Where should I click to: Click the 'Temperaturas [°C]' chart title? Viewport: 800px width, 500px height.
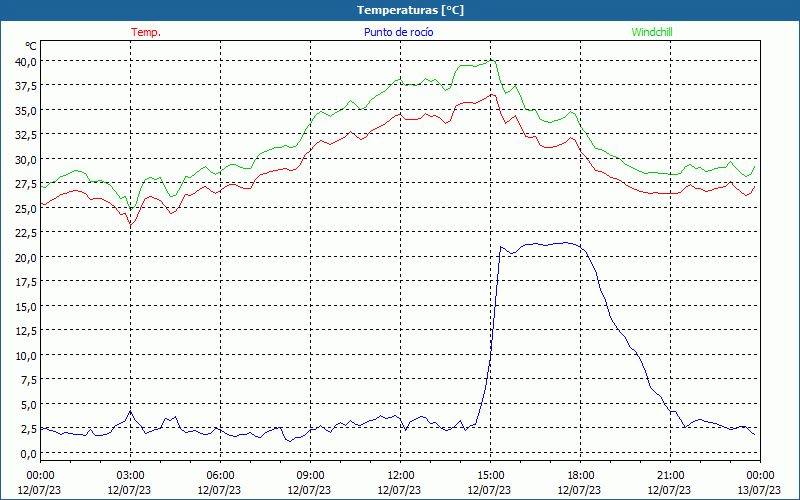(x=410, y=10)
